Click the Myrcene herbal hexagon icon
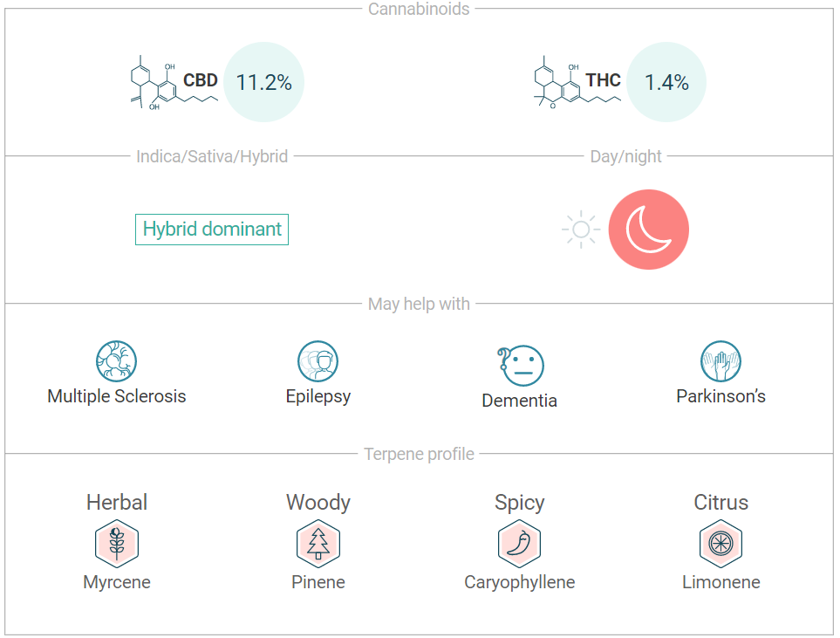This screenshot has height=638, width=840. [x=117, y=543]
